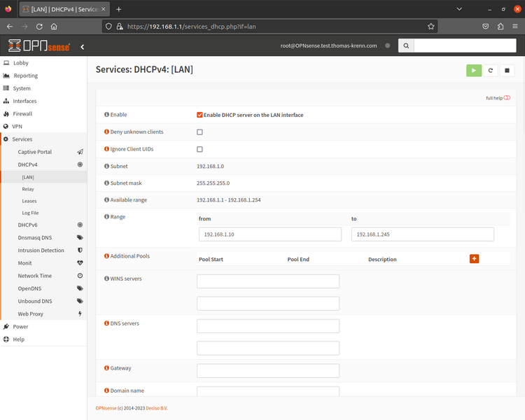Image resolution: width=525 pixels, height=420 pixels.
Task: Uncheck Enable DHCP server on the LAN interface
Action: pos(199,115)
